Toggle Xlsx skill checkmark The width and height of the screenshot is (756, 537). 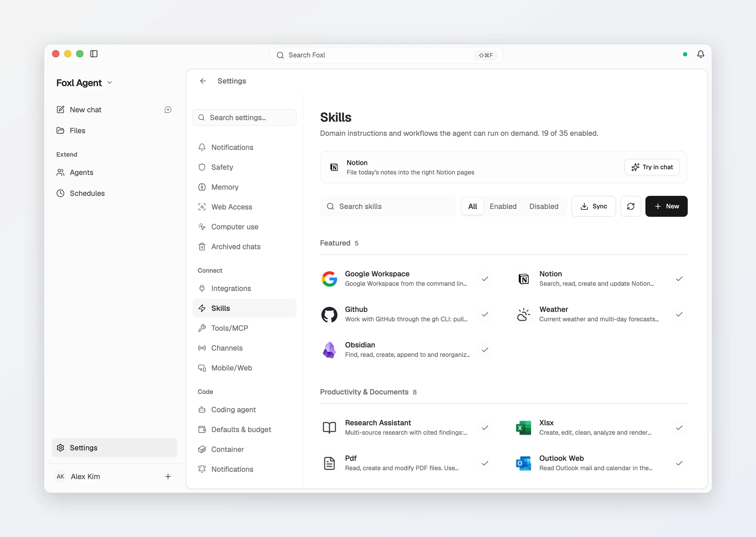(x=679, y=428)
